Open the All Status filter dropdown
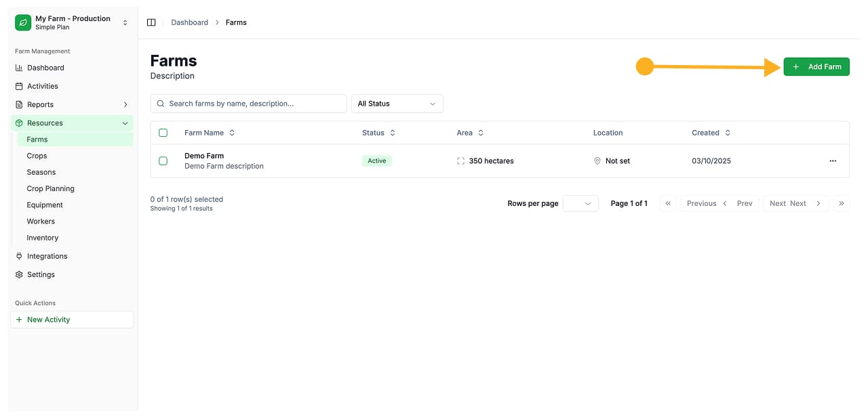The height and width of the screenshot is (418, 868). [x=397, y=103]
